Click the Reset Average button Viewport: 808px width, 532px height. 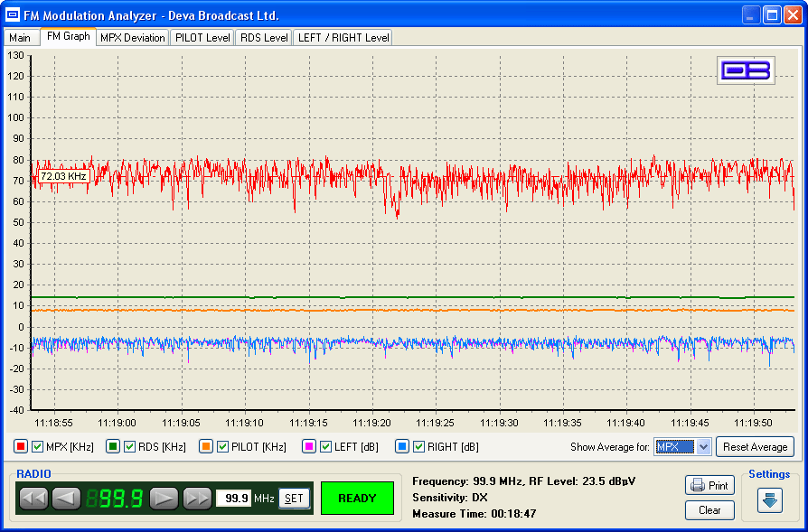pos(755,447)
